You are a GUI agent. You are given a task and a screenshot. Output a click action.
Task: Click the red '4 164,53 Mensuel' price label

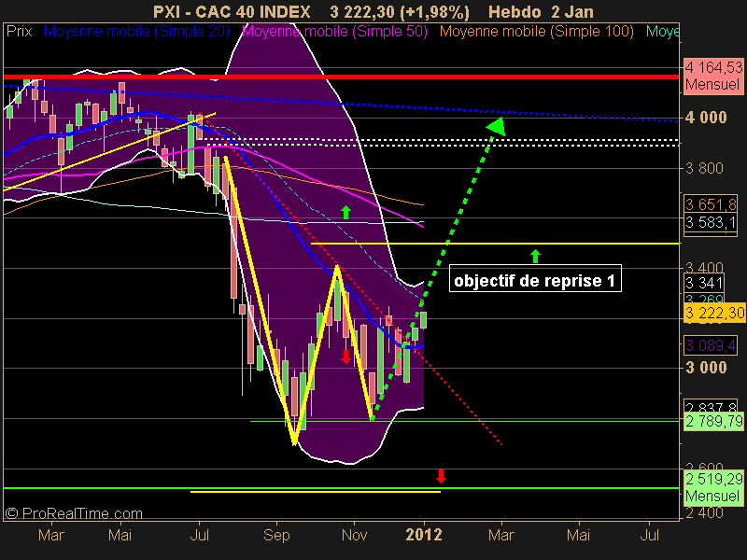click(713, 77)
